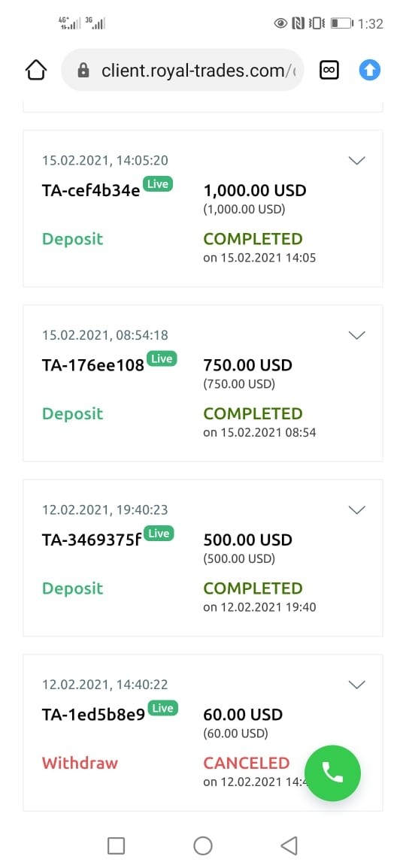This screenshot has height=868, width=406.
Task: Open transaction ID TA-1ed5b8e9
Action: [94, 714]
